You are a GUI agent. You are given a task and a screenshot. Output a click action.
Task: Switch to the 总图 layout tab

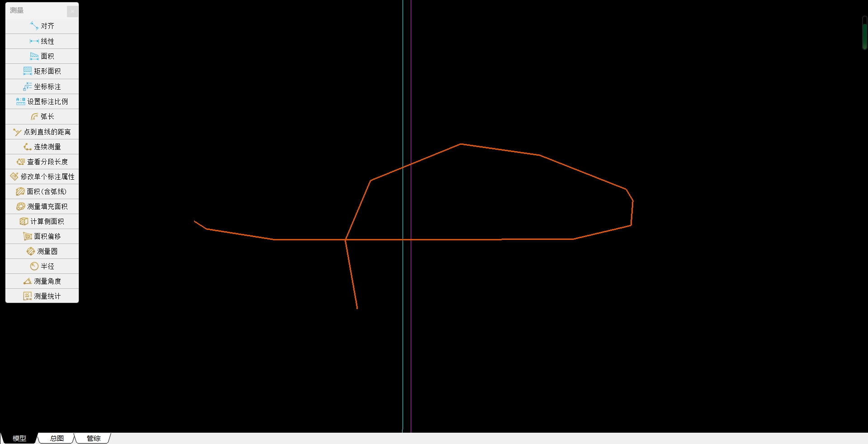click(57, 438)
